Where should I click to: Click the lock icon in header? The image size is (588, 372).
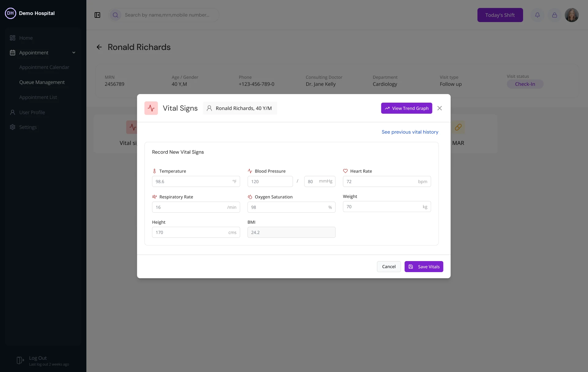pos(555,15)
